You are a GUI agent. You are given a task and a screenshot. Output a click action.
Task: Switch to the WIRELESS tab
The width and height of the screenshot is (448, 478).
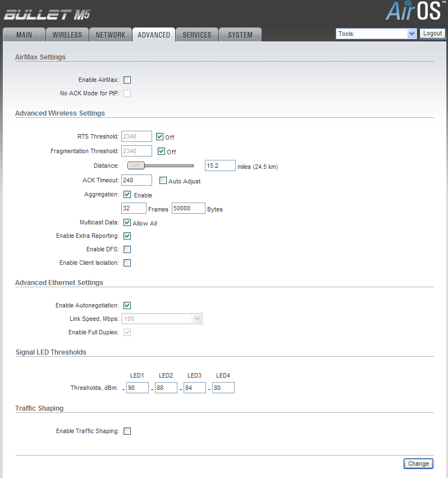[x=67, y=35]
